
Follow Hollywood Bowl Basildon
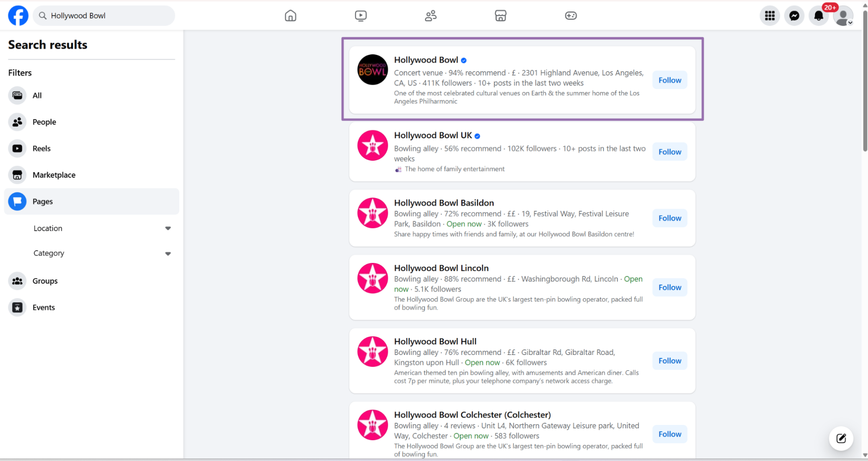coord(670,218)
